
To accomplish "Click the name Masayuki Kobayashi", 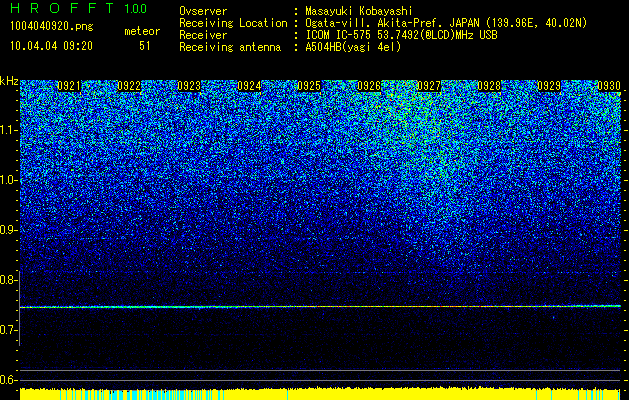I will (358, 11).
